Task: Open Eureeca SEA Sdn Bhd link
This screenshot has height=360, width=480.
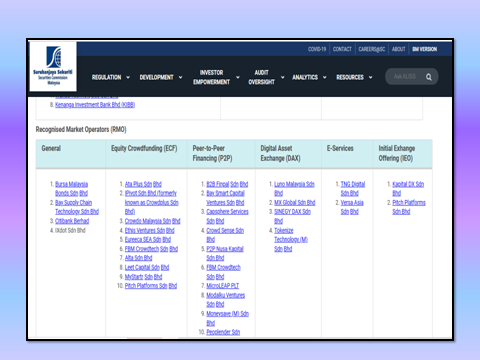Action: [148, 239]
